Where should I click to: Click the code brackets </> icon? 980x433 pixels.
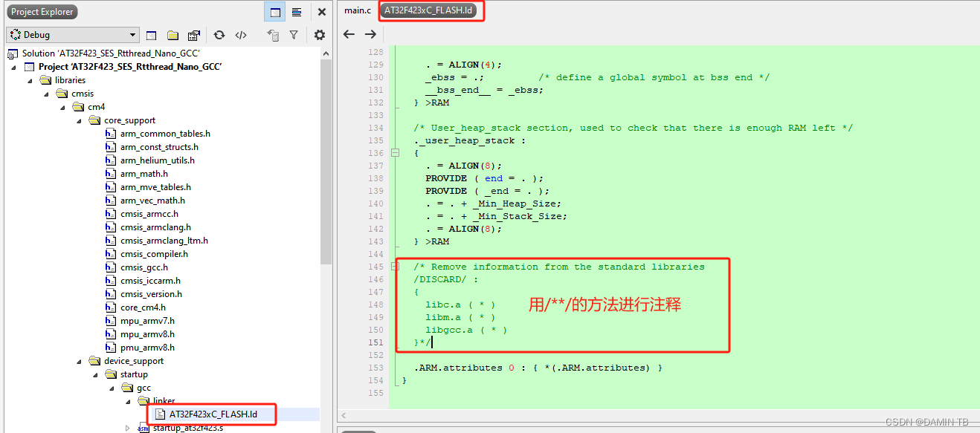pos(241,35)
